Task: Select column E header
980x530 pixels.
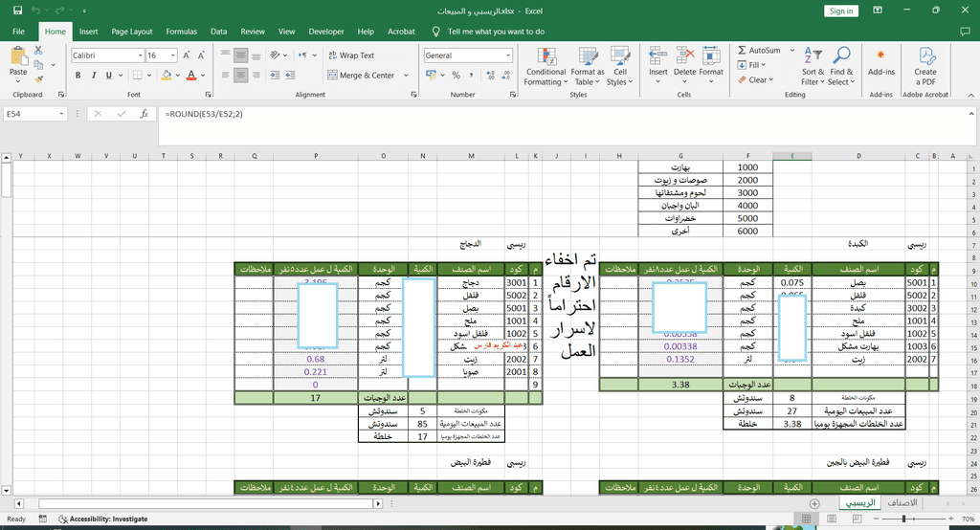Action: pos(792,156)
